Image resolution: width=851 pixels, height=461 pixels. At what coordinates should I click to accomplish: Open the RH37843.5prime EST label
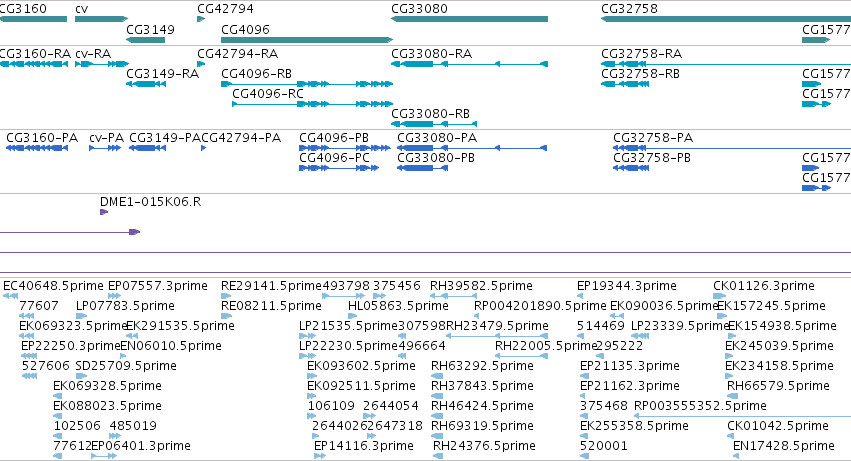click(482, 387)
